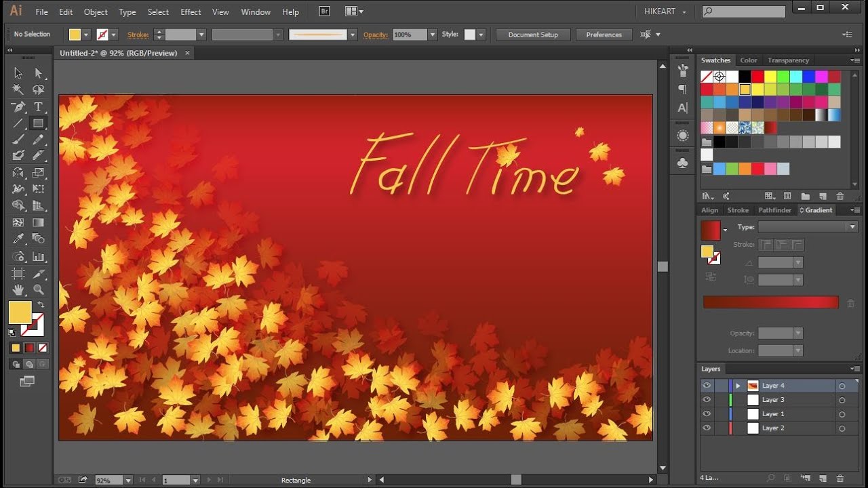The width and height of the screenshot is (868, 488).
Task: Select the Zoom tool (magnifier)
Action: pyautogui.click(x=39, y=289)
